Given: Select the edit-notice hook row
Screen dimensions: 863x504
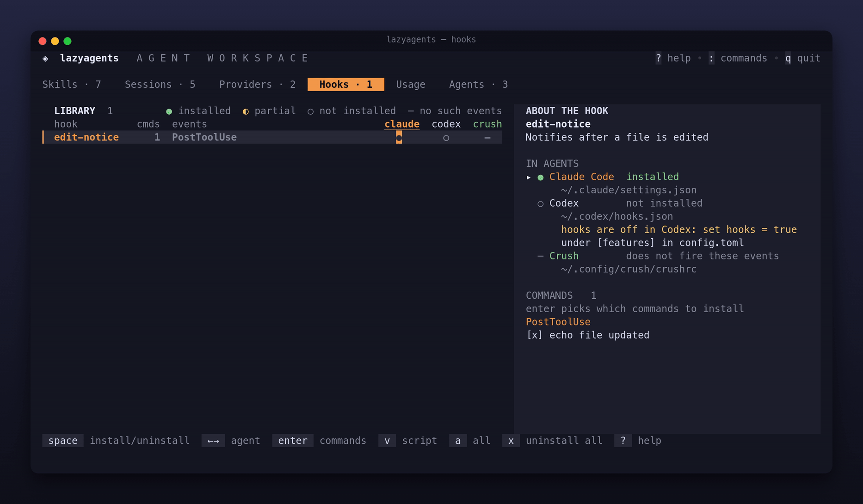Looking at the screenshot, I should click(272, 137).
